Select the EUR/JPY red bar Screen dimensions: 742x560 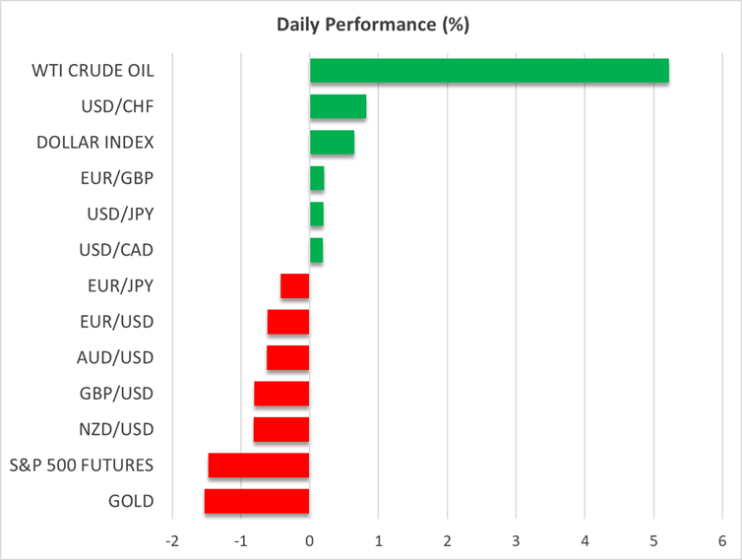click(x=295, y=286)
